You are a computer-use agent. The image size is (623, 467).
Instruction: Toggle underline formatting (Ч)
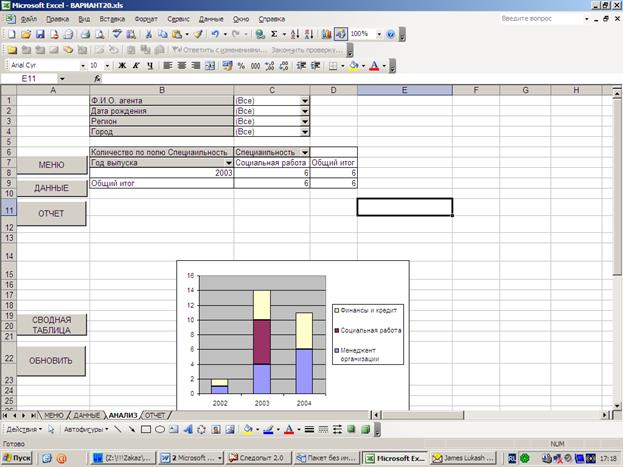[149, 66]
